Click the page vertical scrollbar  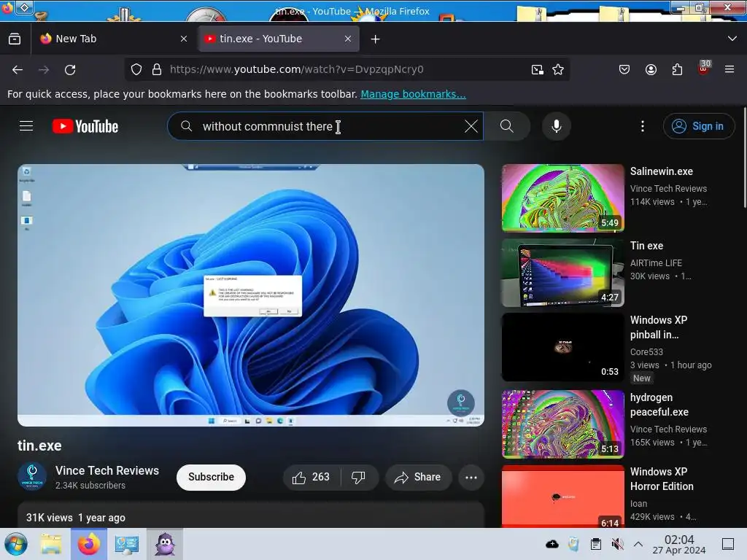pos(744,157)
